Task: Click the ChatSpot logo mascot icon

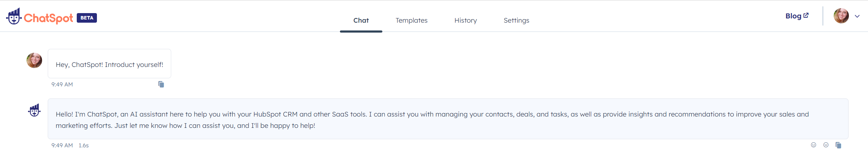Action: [x=14, y=16]
